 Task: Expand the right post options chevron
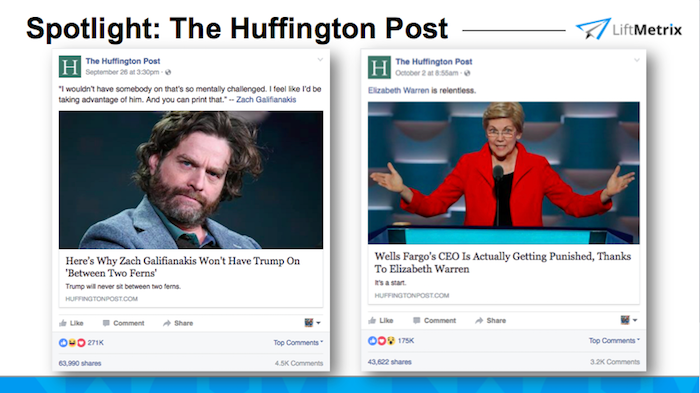(x=637, y=60)
